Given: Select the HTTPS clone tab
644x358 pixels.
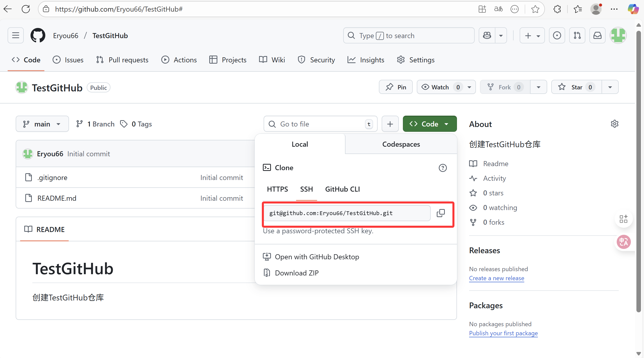Looking at the screenshot, I should tap(277, 189).
